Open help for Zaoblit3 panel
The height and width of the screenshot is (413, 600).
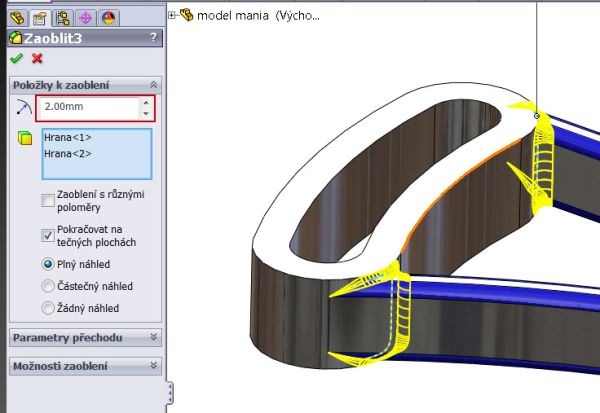(153, 37)
